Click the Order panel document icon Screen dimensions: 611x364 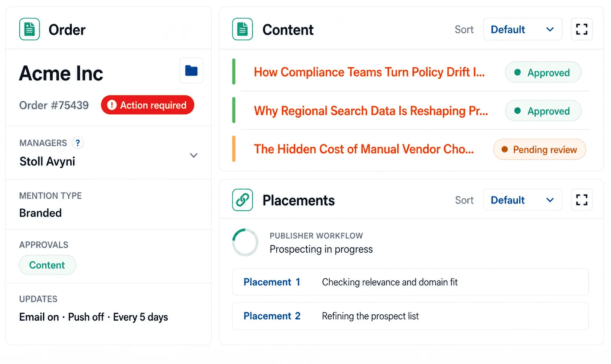(30, 29)
